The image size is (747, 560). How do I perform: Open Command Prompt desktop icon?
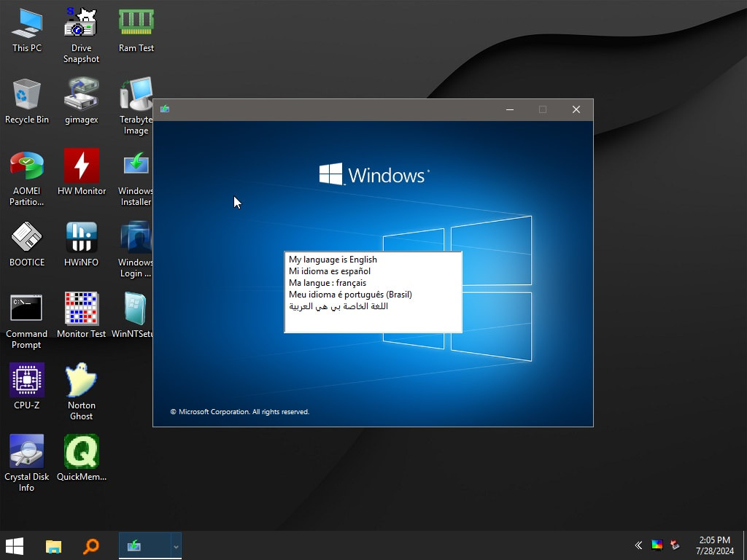pos(27,322)
